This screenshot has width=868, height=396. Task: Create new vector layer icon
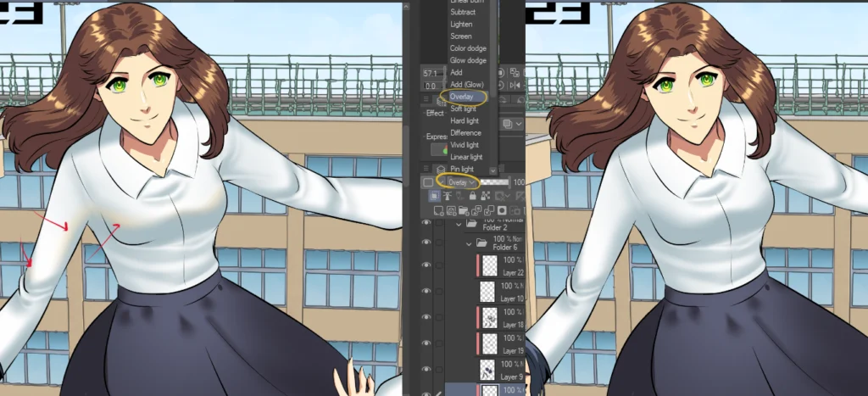tap(452, 210)
